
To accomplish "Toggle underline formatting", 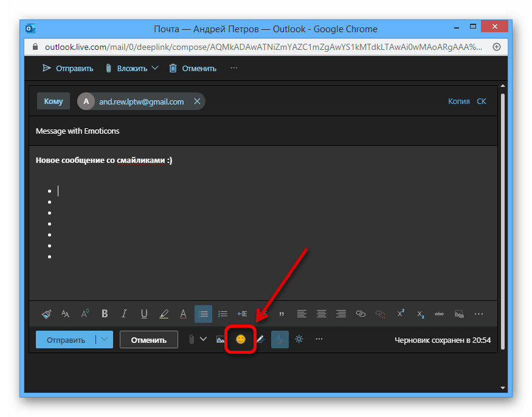I will point(144,314).
